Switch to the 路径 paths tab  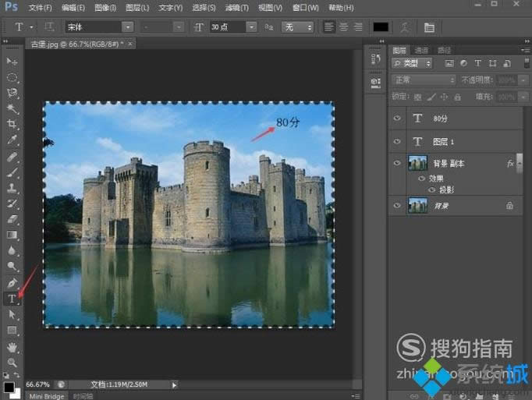point(444,51)
